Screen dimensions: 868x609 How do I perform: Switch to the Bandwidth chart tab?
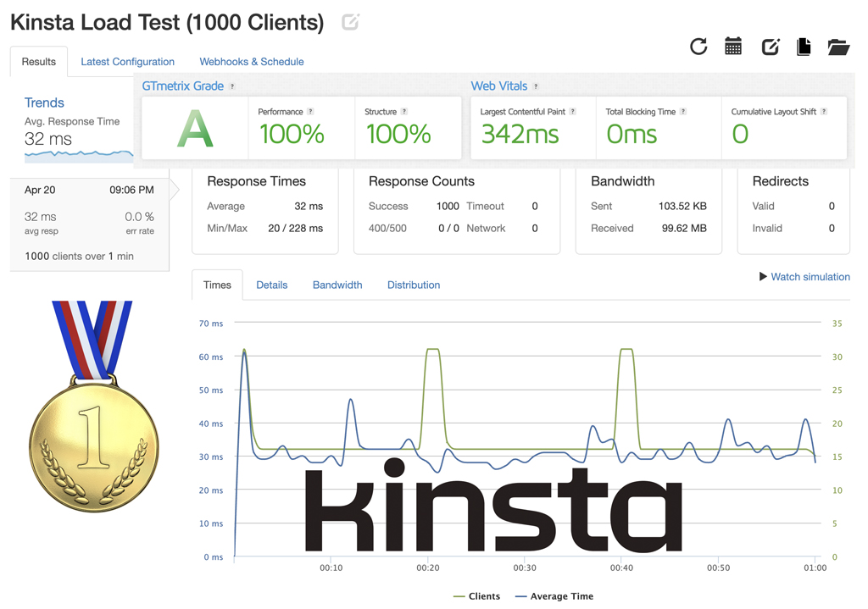point(337,285)
